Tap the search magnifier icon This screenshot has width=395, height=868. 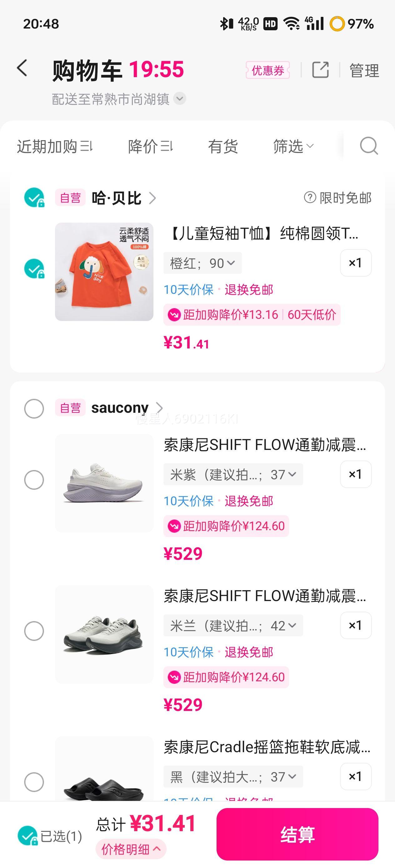[369, 146]
